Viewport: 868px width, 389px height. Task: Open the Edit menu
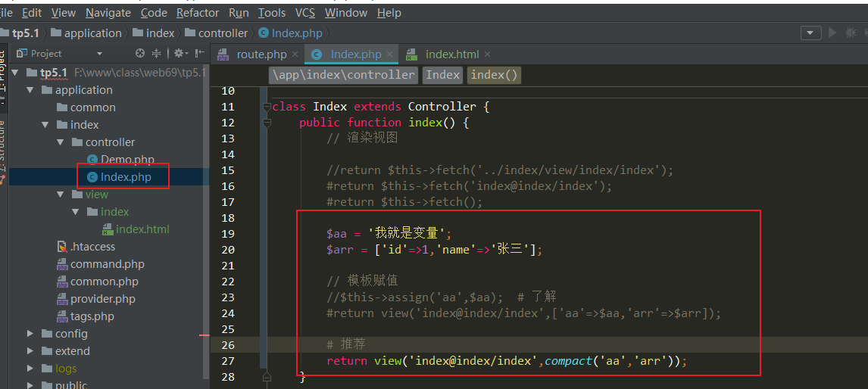point(32,12)
